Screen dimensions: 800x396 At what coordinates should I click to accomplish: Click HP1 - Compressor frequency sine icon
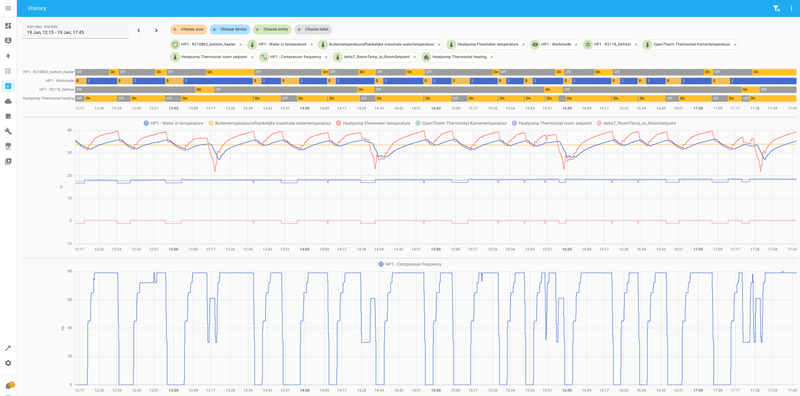(264, 57)
